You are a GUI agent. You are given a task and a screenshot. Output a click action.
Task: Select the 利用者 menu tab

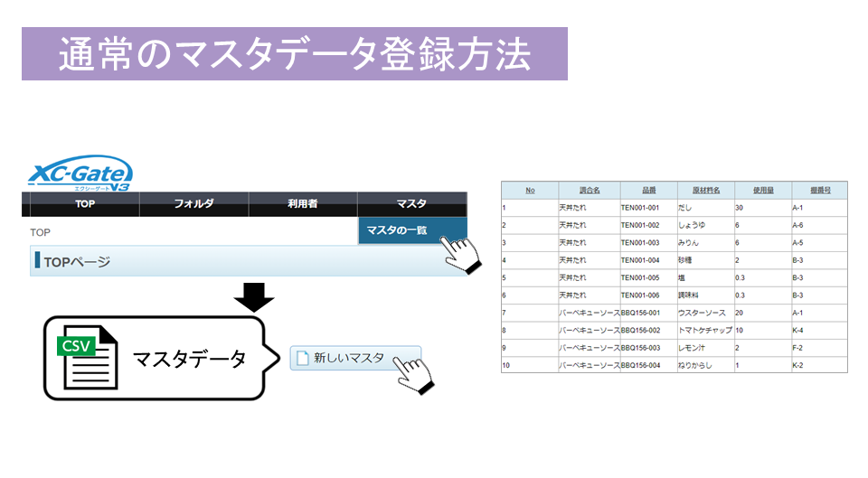click(302, 204)
